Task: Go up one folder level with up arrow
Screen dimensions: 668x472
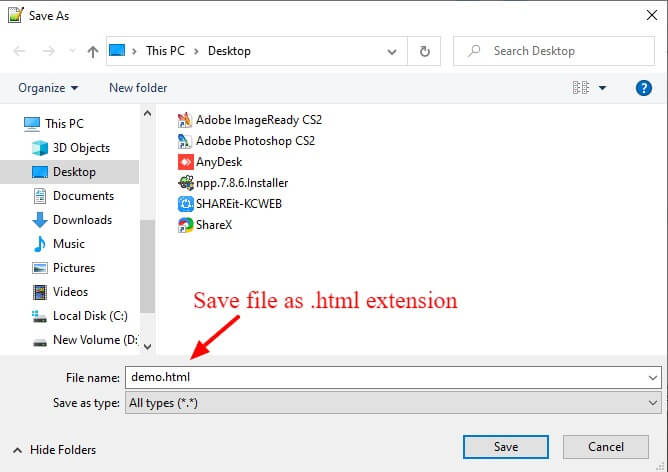Action: pyautogui.click(x=93, y=52)
